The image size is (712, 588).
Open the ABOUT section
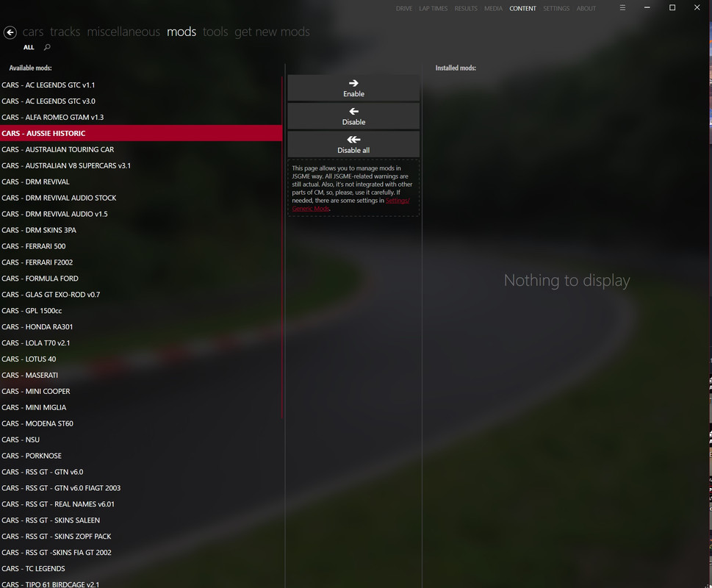pos(586,8)
